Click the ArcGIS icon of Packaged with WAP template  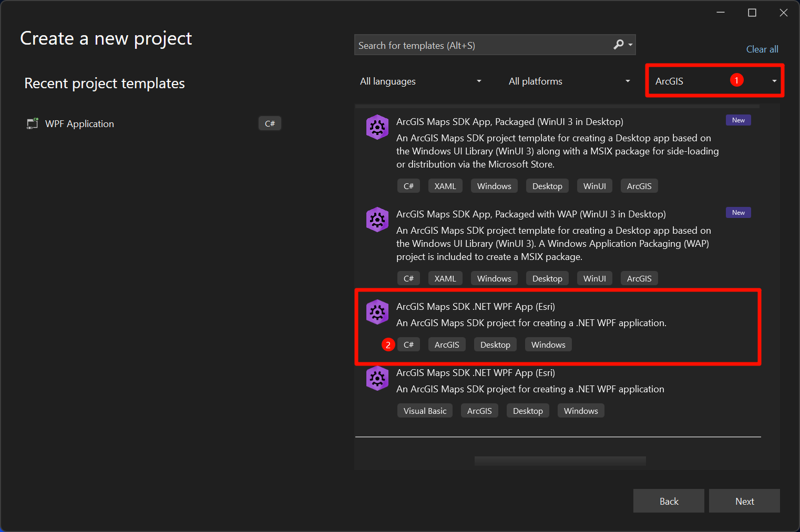(x=377, y=220)
